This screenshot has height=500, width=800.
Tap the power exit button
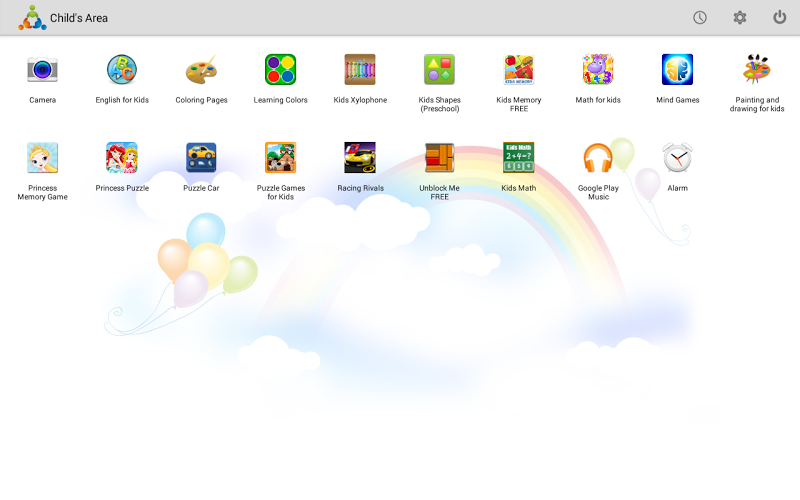[780, 18]
